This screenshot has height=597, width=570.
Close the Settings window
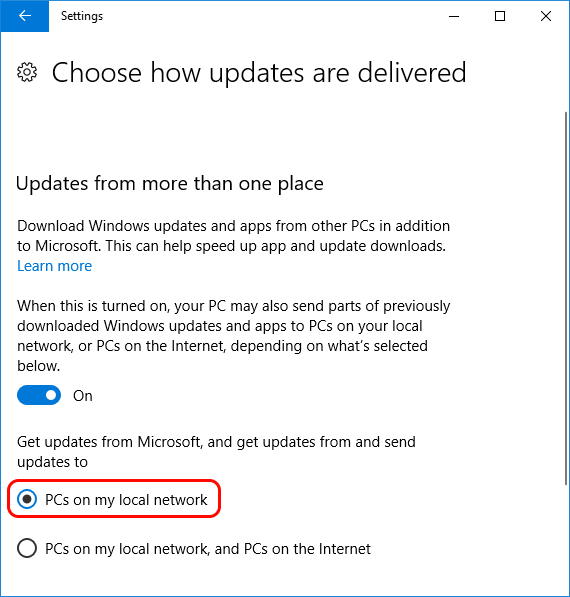coord(546,16)
